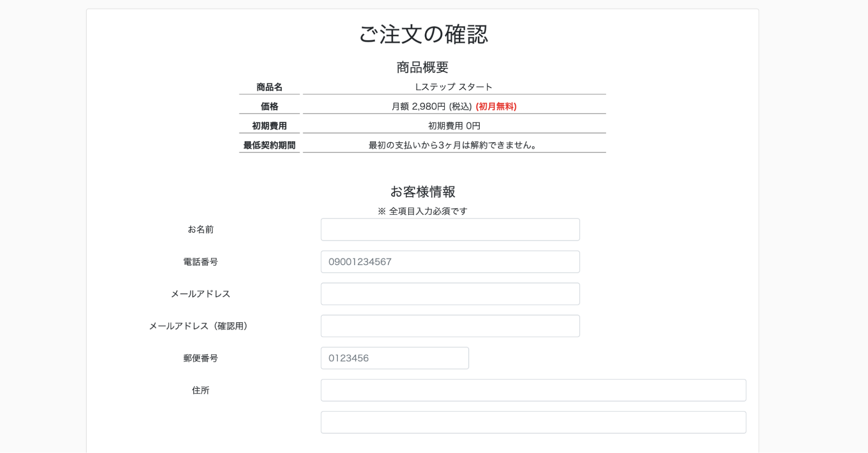Viewport: 868px width, 453px height.
Task: Click the メールアドレス（確認用） confirmation email field
Action: point(450,326)
